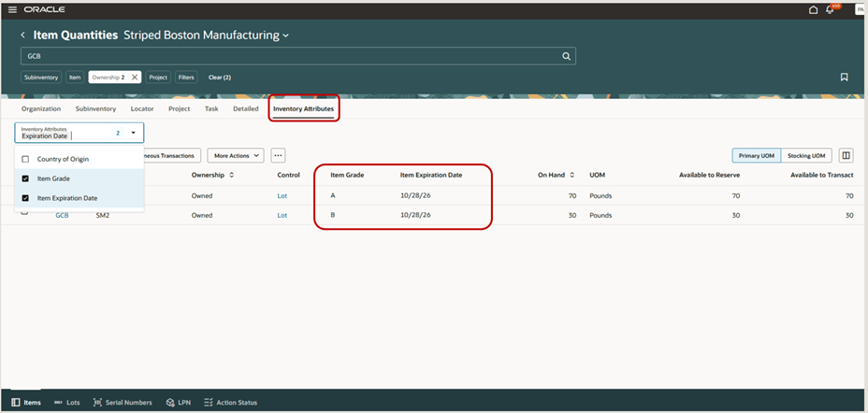Image resolution: width=868 pixels, height=413 pixels.
Task: Open the Project filter chip
Action: click(158, 78)
